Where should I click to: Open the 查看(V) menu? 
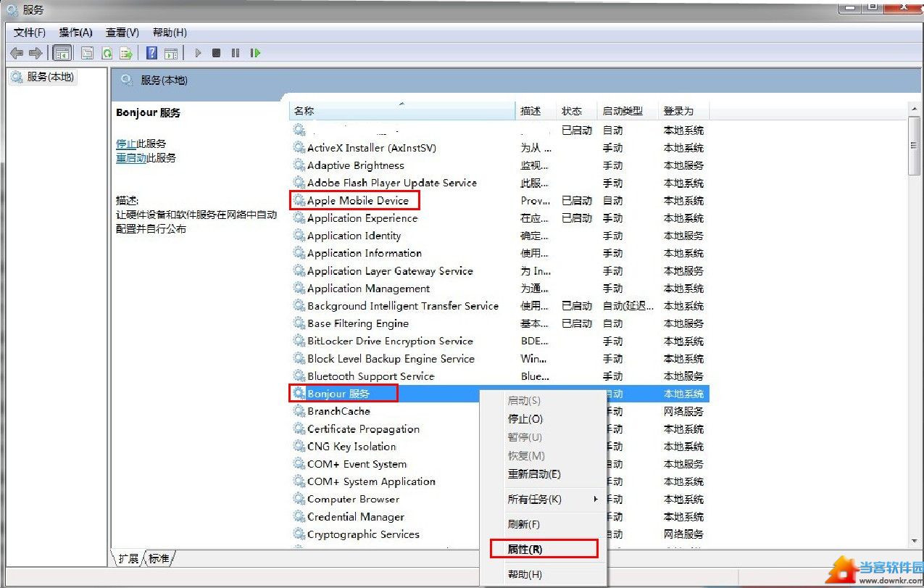(x=122, y=33)
